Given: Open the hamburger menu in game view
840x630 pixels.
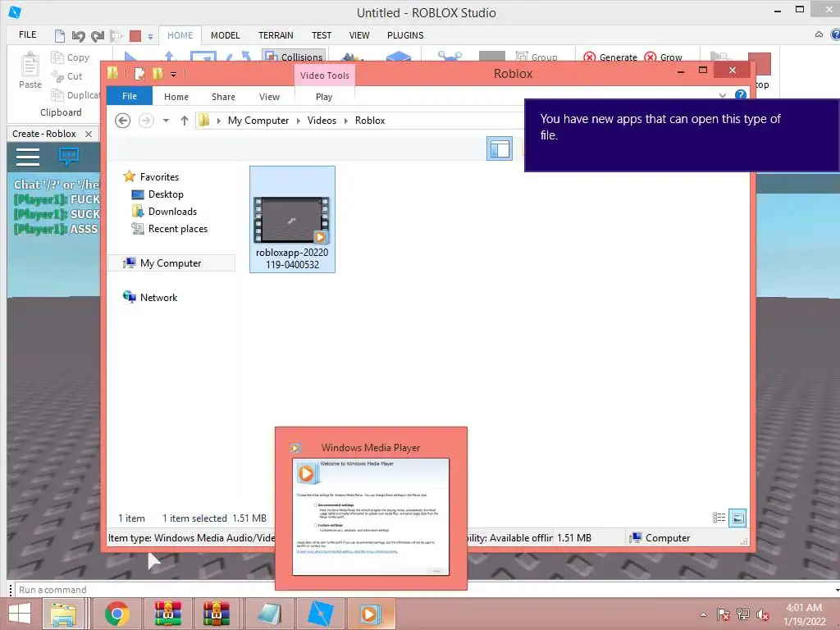Looking at the screenshot, I should click(x=28, y=157).
